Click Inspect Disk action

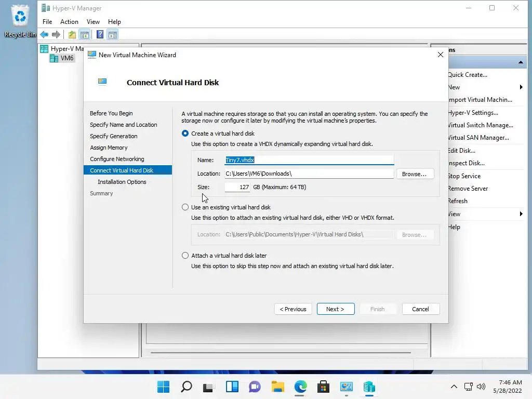click(x=466, y=163)
